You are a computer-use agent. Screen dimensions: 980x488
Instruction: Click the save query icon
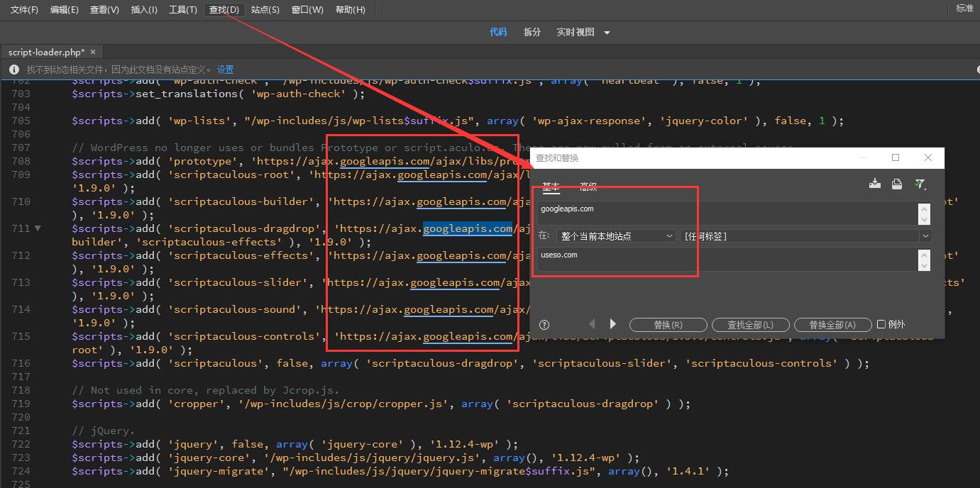click(875, 184)
